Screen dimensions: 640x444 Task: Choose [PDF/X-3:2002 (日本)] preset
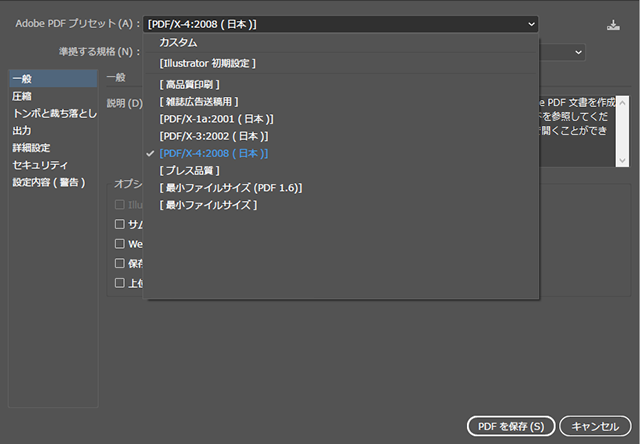tap(341, 136)
